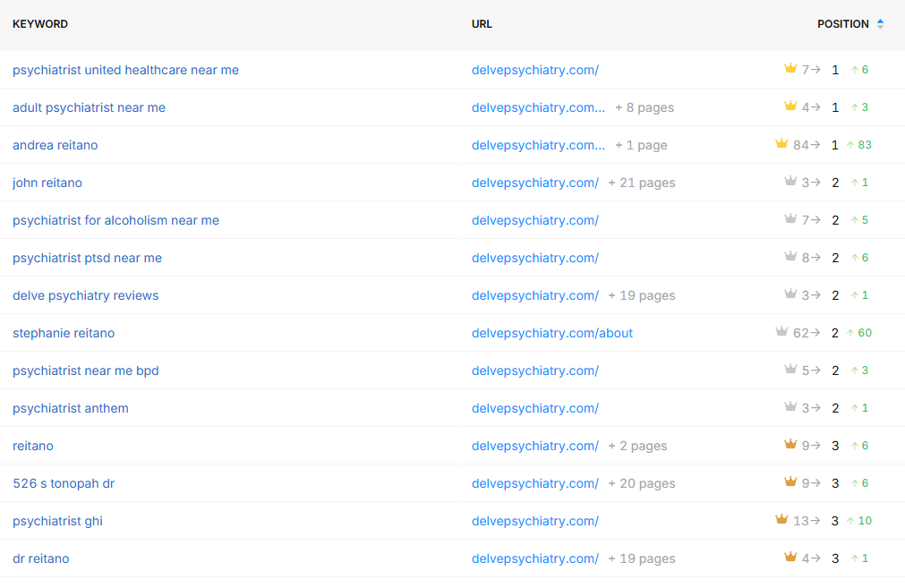The height and width of the screenshot is (588, 905).
Task: Open keyword 'delve psychiatry reviews'
Action: [x=85, y=295]
